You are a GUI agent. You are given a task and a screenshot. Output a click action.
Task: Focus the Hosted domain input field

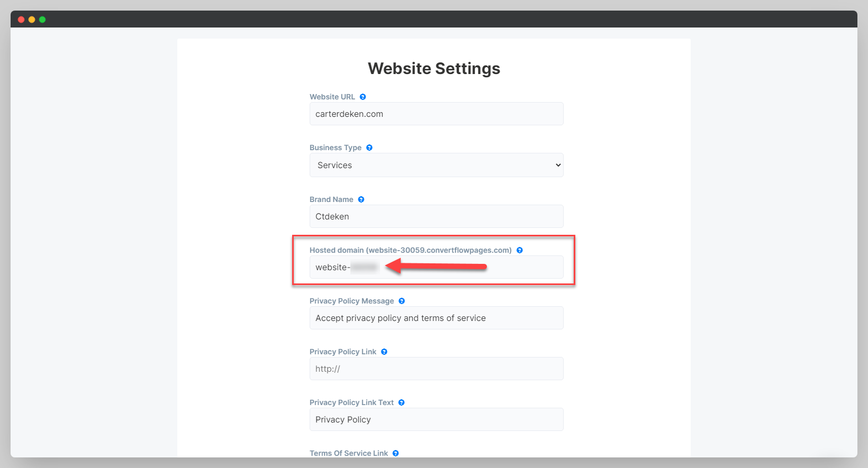[x=437, y=267]
